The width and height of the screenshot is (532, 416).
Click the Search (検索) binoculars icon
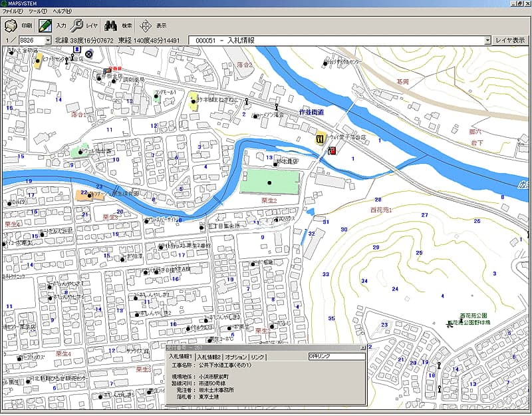click(110, 25)
